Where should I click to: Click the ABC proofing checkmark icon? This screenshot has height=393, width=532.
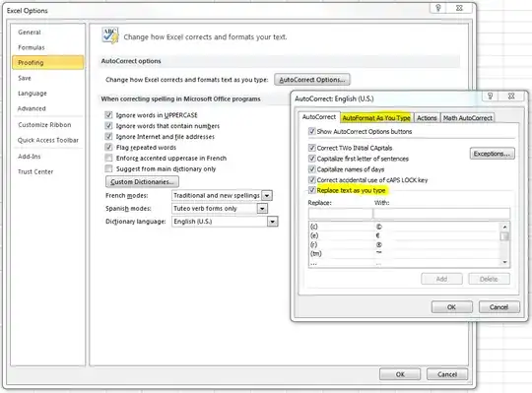click(x=110, y=35)
